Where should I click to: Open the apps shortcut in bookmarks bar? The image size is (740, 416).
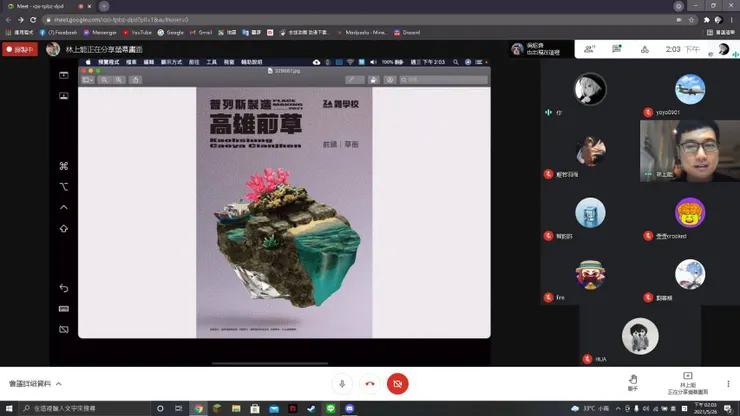pos(19,33)
